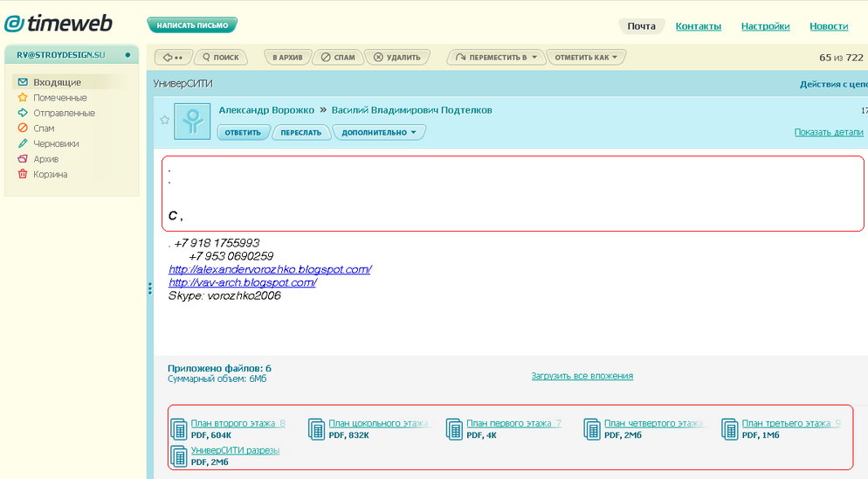Click the back arrow toolbar button
The height and width of the screenshot is (479, 868).
point(173,57)
